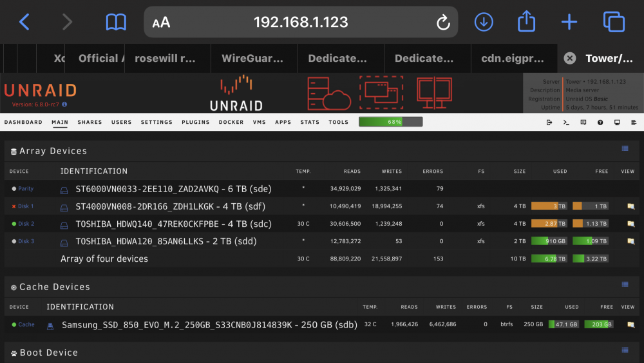
Task: Click the Cache SSD drive icon
Action: (x=50, y=326)
